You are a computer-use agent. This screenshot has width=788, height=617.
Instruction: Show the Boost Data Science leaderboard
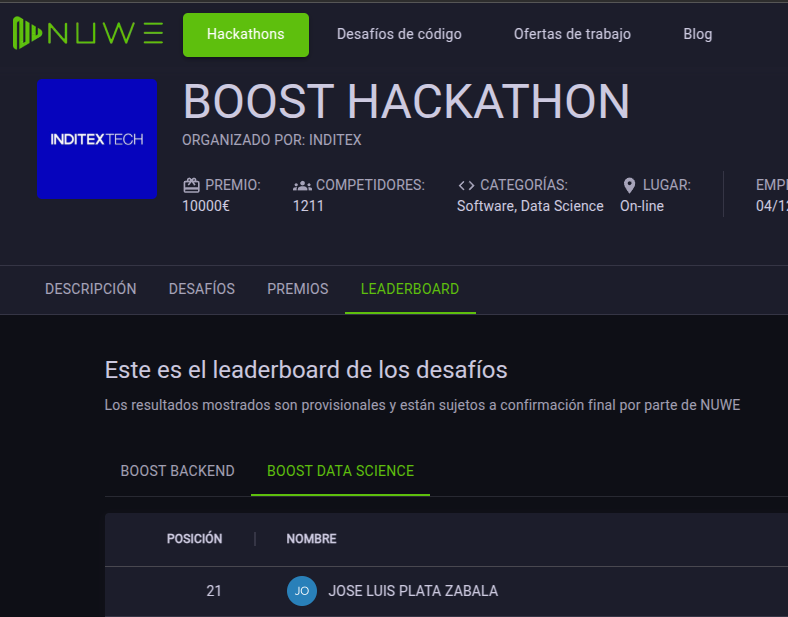pos(340,471)
